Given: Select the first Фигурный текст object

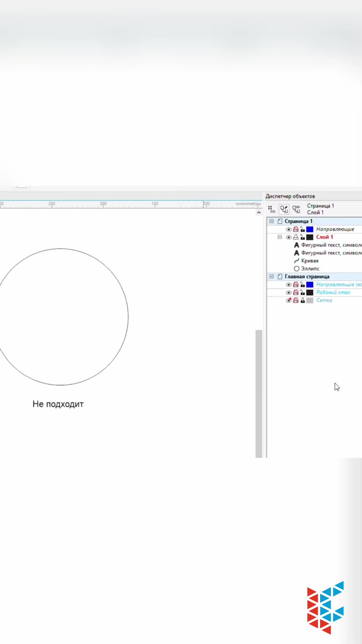Looking at the screenshot, I should click(328, 245).
